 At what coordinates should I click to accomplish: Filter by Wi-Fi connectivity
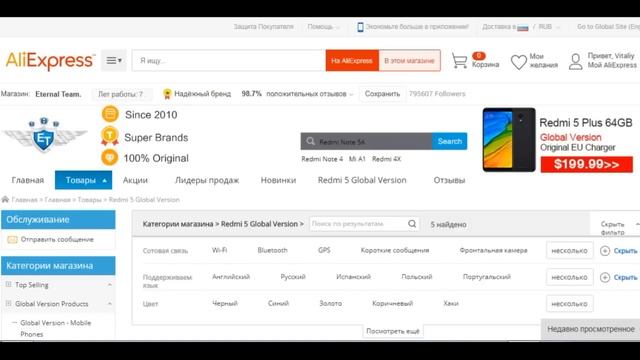[x=220, y=250]
